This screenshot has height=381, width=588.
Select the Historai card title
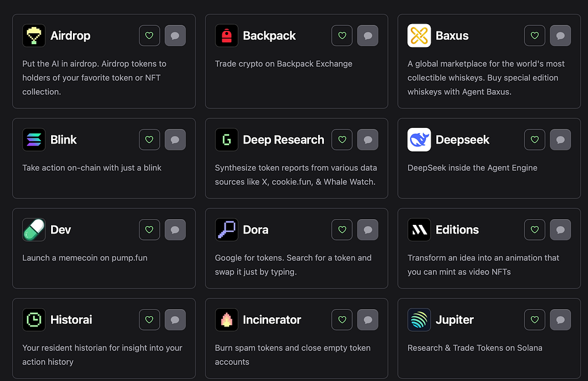71,320
